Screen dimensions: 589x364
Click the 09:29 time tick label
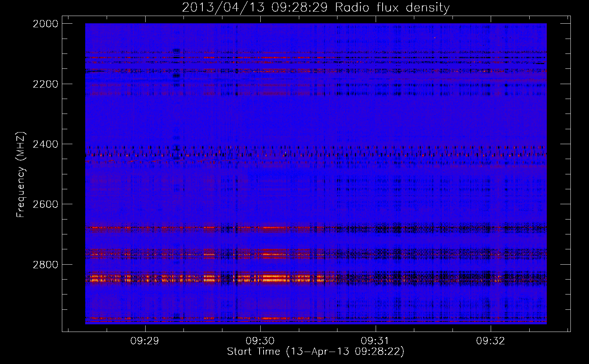click(145, 341)
